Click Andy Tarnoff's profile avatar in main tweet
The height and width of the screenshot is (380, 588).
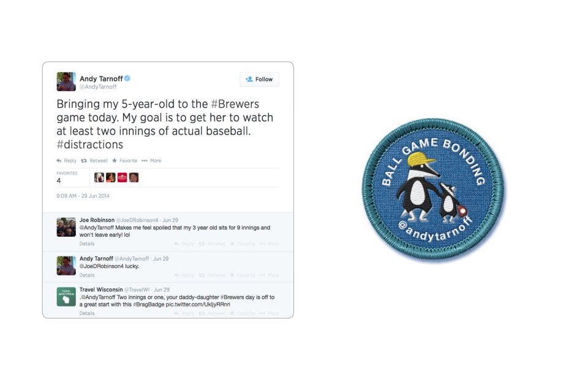(x=66, y=82)
